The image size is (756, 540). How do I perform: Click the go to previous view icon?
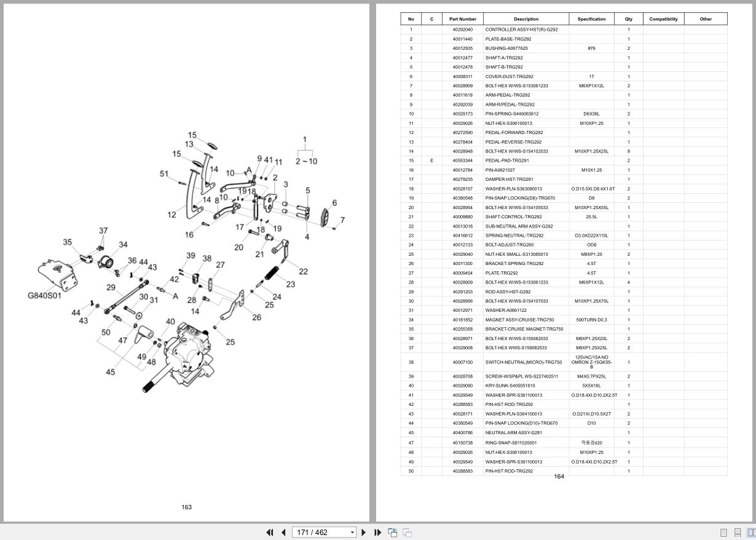[x=392, y=533]
